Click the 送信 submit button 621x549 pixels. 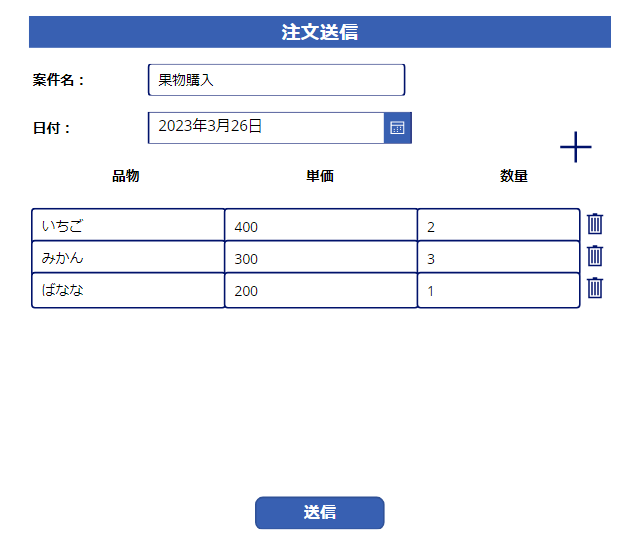click(320, 513)
